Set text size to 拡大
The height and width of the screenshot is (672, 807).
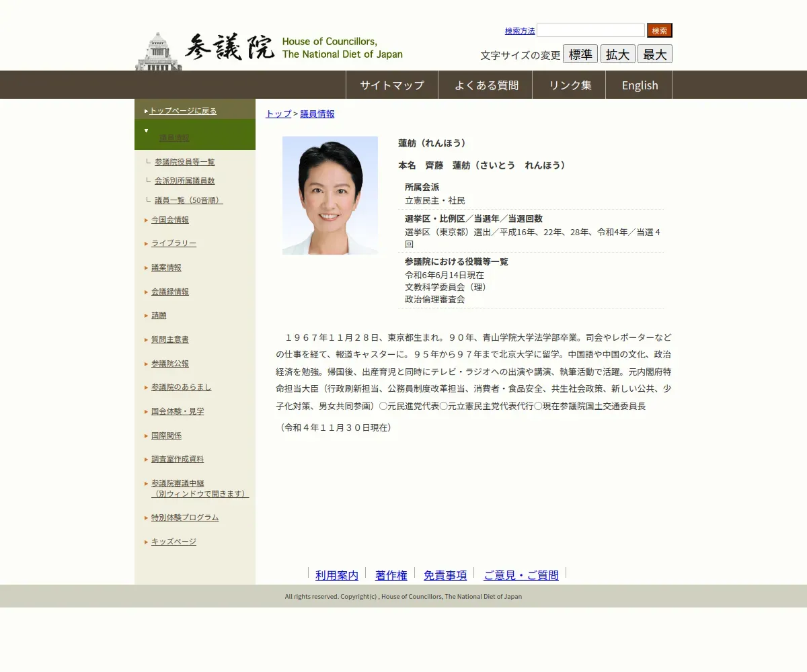pos(618,54)
